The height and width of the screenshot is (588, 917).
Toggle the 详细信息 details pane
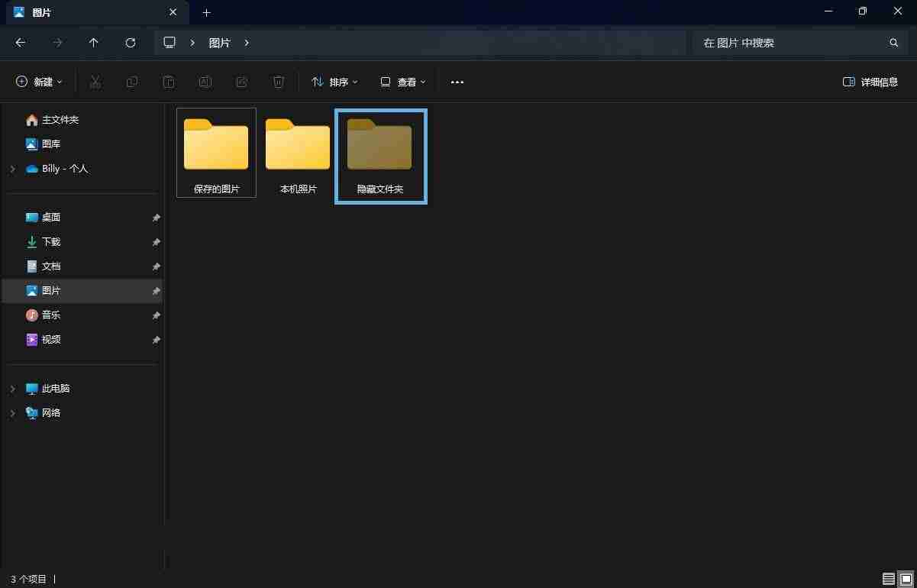870,82
